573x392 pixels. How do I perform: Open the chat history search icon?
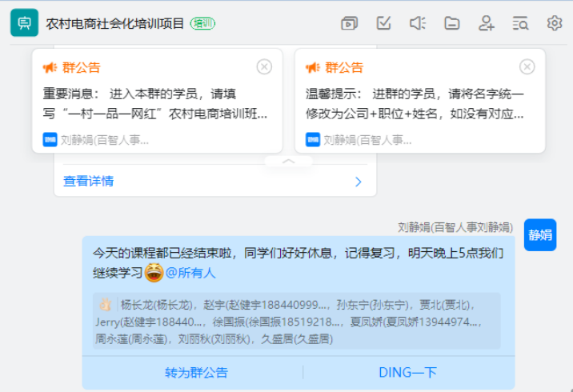pos(520,23)
